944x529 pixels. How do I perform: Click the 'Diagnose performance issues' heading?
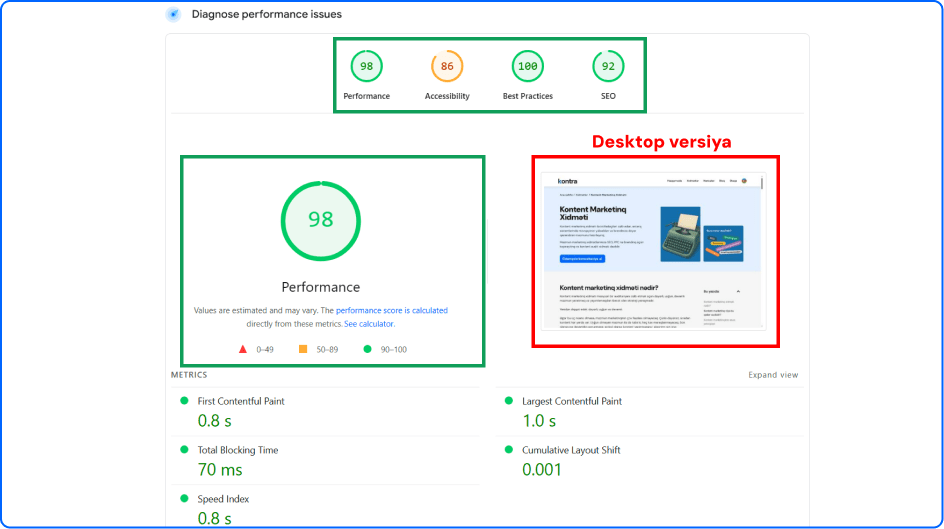(x=267, y=14)
